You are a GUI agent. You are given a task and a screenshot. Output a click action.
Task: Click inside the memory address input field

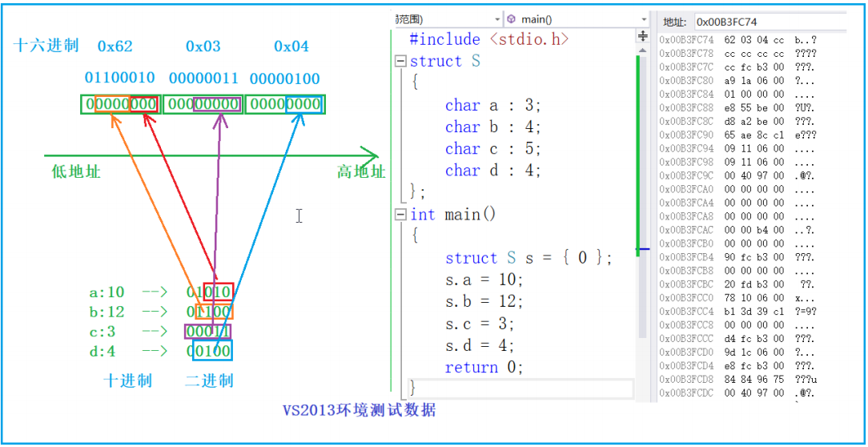767,22
